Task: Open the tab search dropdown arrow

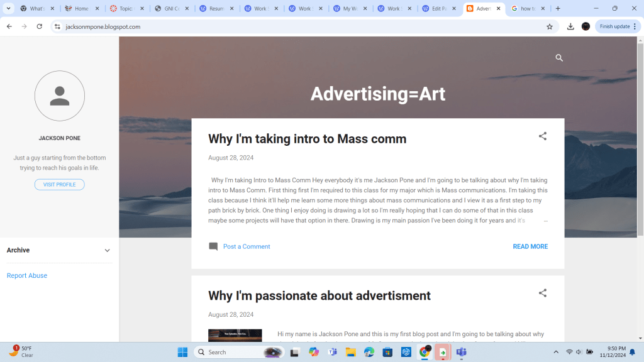Action: click(x=9, y=9)
